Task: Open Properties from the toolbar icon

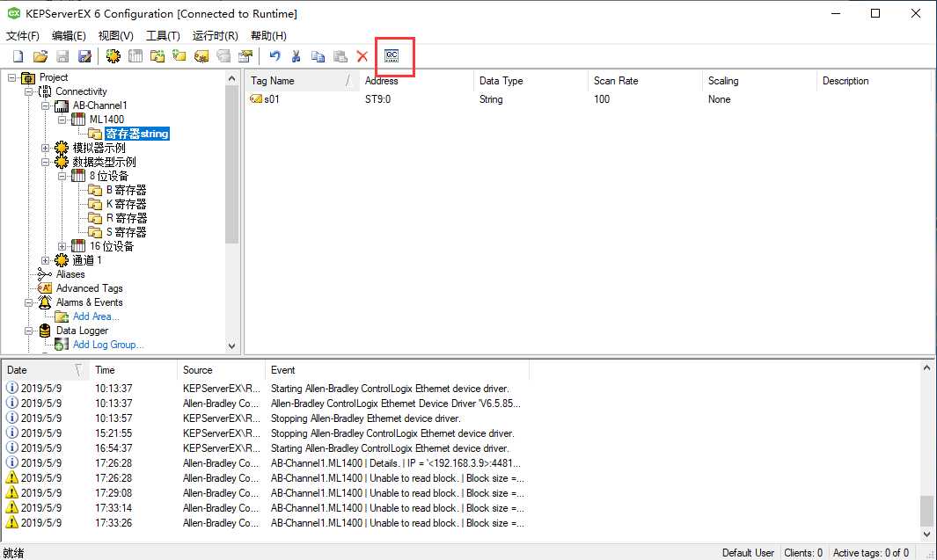Action: pyautogui.click(x=245, y=56)
